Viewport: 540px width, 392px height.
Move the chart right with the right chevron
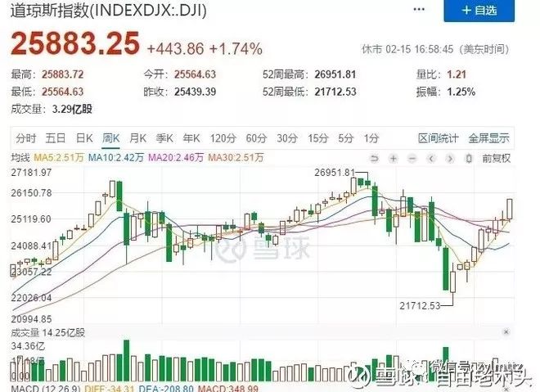[x=450, y=159]
